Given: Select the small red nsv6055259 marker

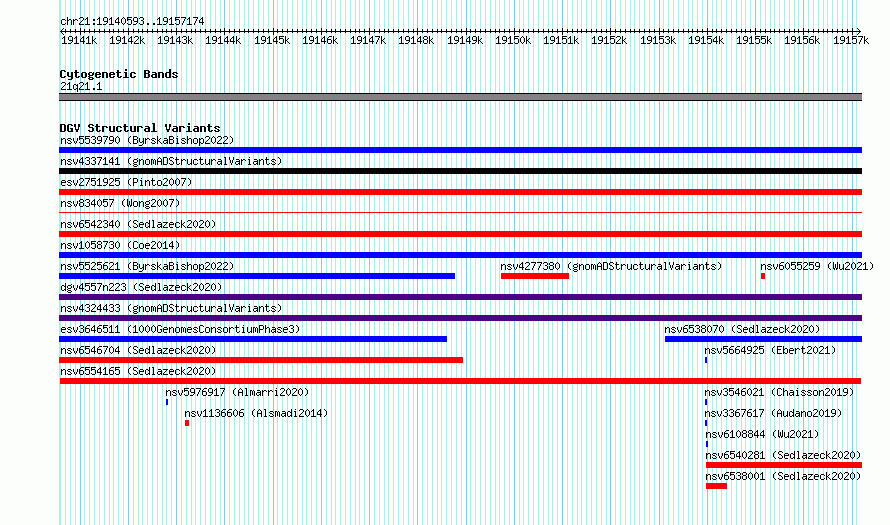Looking at the screenshot, I should pyautogui.click(x=763, y=276).
